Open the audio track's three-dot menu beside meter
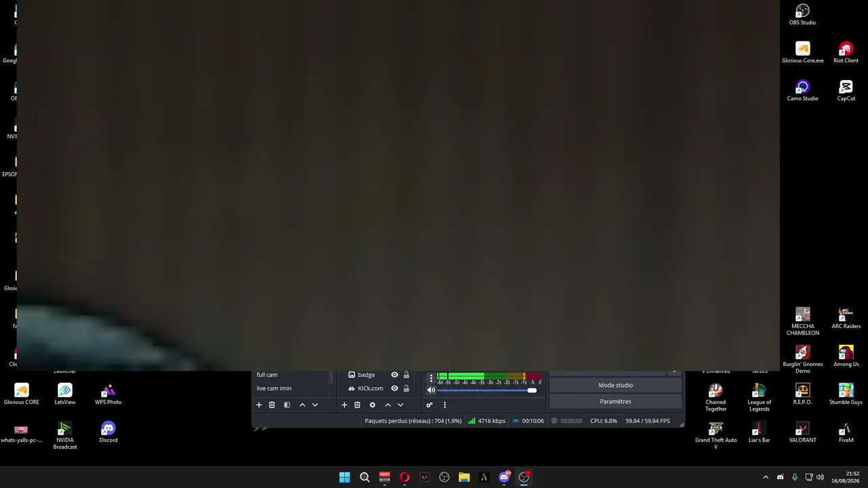This screenshot has width=868, height=488. pos(431,378)
